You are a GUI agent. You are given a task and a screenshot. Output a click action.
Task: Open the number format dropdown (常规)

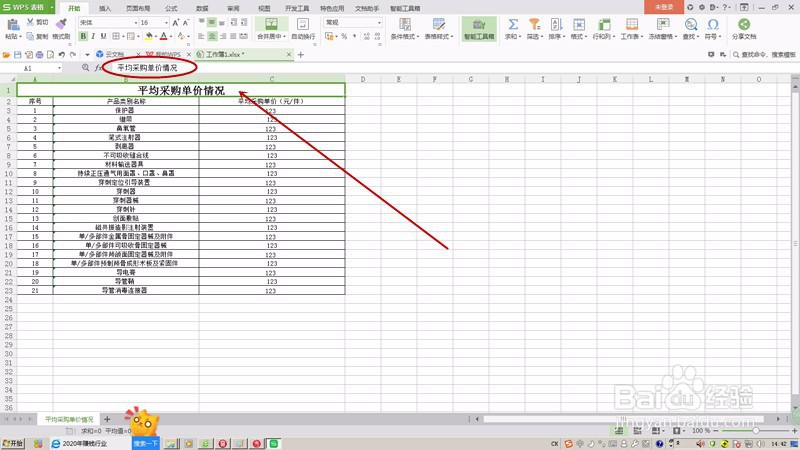coord(379,22)
